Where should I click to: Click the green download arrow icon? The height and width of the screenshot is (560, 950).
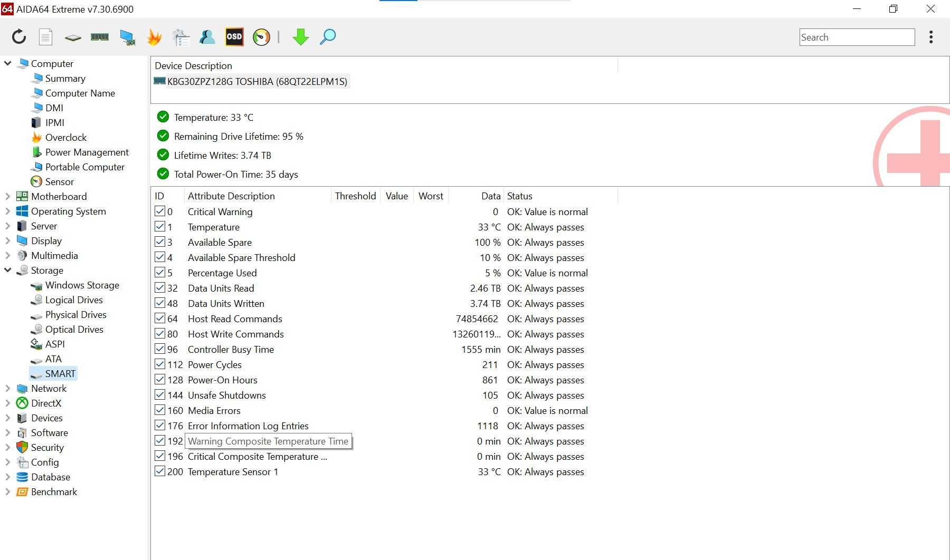tap(301, 37)
